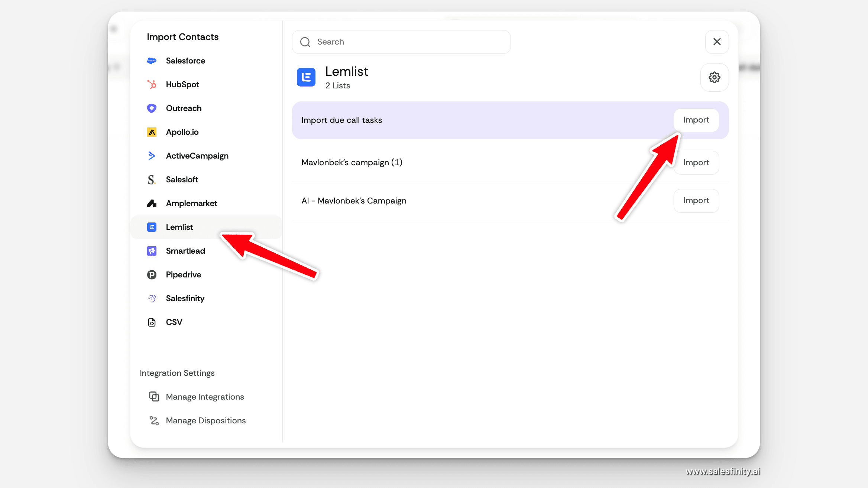
Task: Focus the Search input field
Action: pos(409,42)
